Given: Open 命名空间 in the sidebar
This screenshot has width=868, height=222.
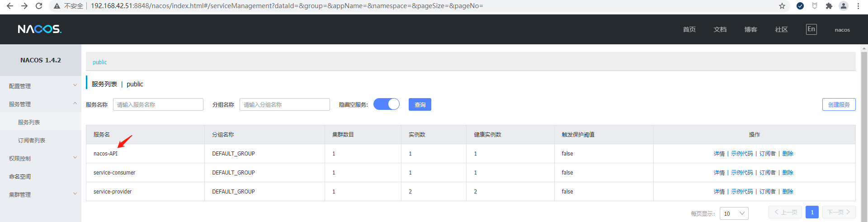Looking at the screenshot, I should point(20,177).
